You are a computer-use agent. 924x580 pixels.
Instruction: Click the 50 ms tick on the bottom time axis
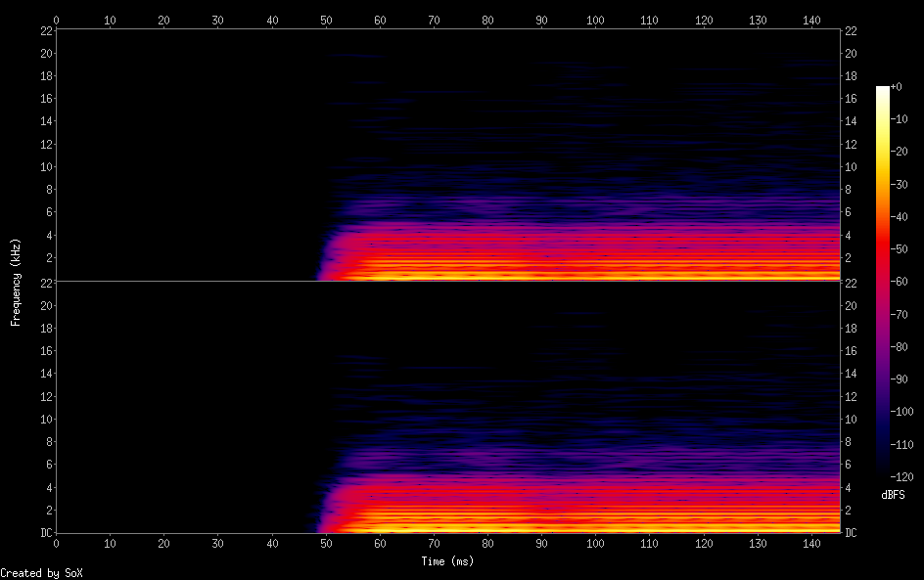[326, 543]
